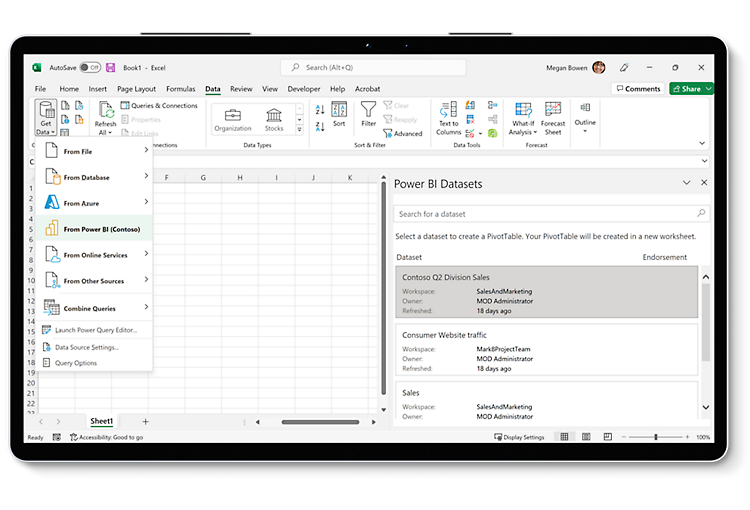Image resolution: width=750 pixels, height=510 pixels.
Task: Select the Stocks data type icon
Action: coord(274,115)
